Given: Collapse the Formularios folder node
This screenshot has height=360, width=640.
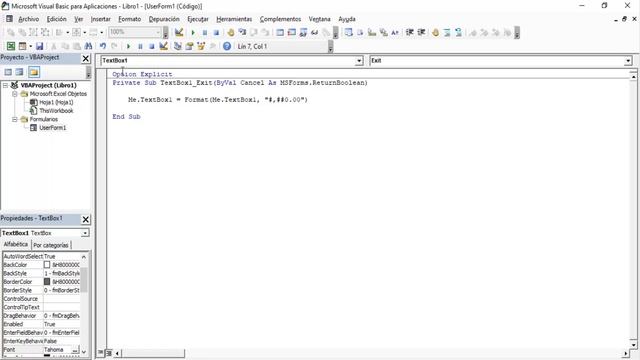Looking at the screenshot, I should coord(15,119).
